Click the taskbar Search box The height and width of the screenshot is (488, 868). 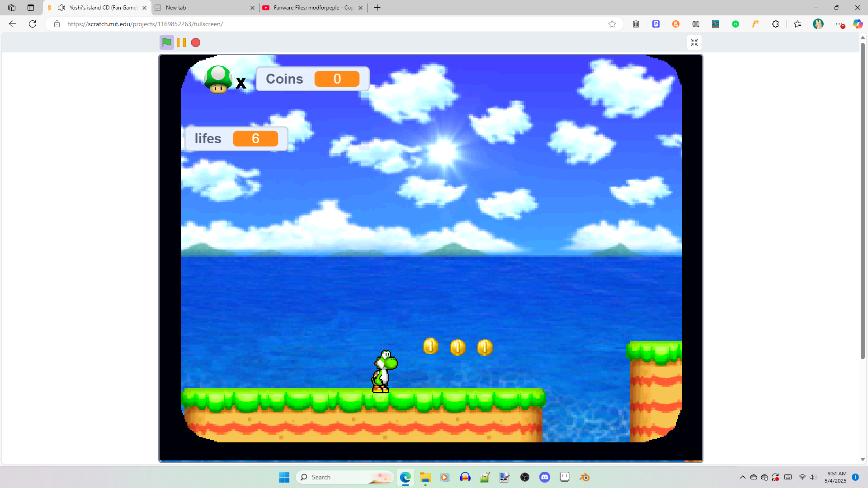pos(345,477)
